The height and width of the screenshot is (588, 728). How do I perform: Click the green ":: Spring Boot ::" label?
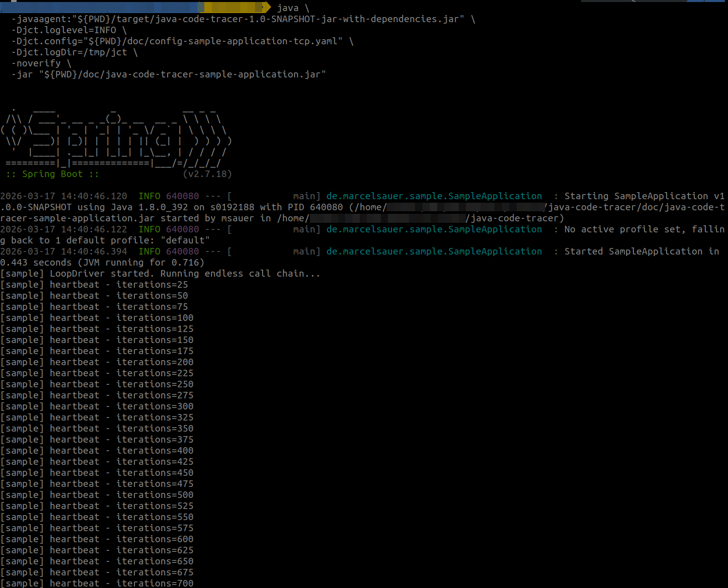tap(52, 174)
